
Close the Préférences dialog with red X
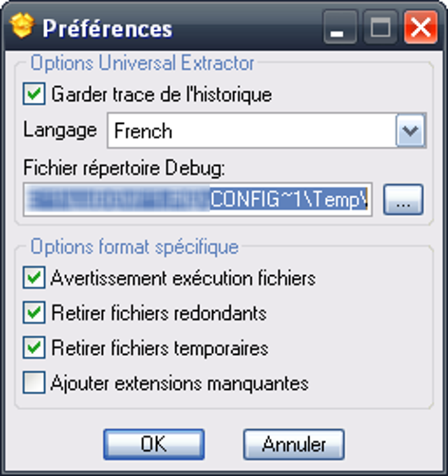421,27
